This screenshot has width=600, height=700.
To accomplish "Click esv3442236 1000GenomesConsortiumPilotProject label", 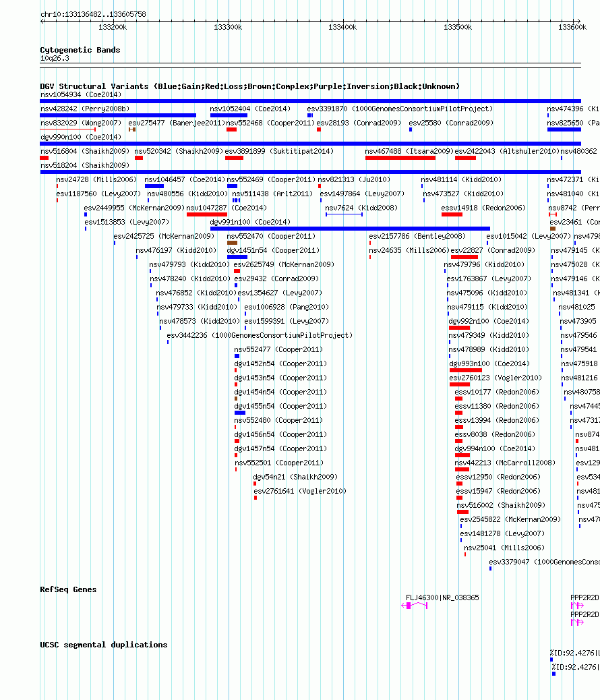I will coord(260,335).
